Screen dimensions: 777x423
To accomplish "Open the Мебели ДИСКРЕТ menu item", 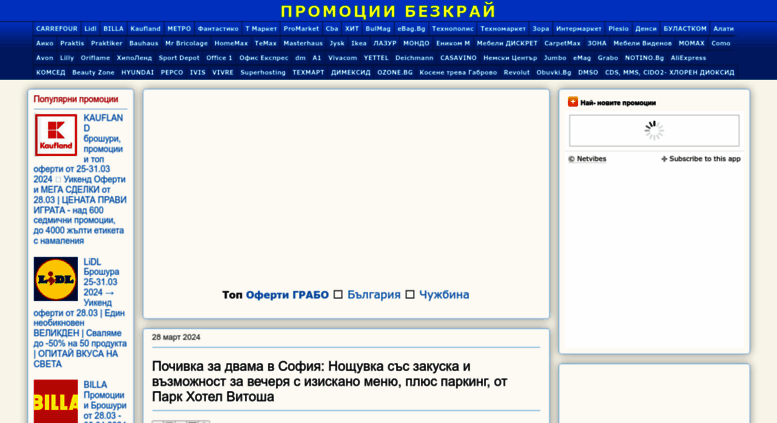I will click(x=507, y=43).
